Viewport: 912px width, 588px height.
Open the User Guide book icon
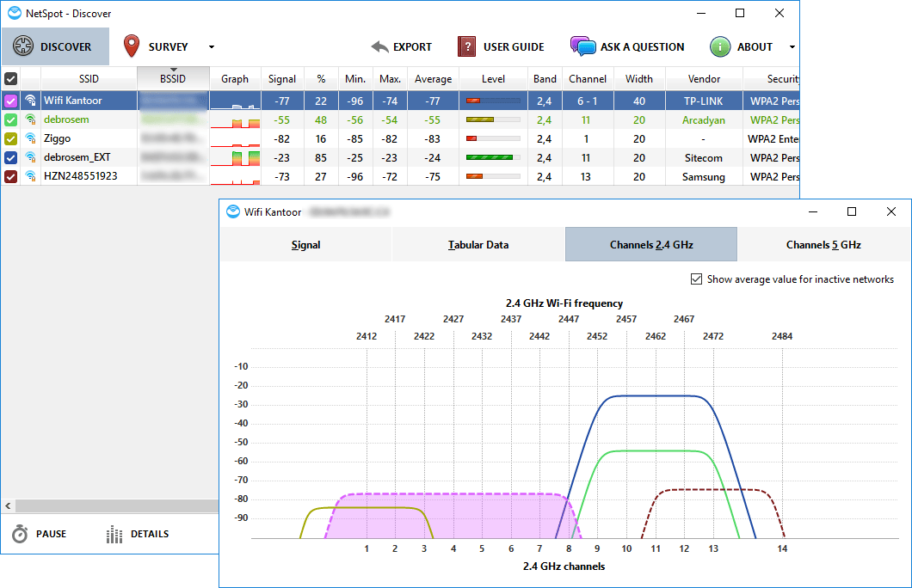tap(466, 46)
